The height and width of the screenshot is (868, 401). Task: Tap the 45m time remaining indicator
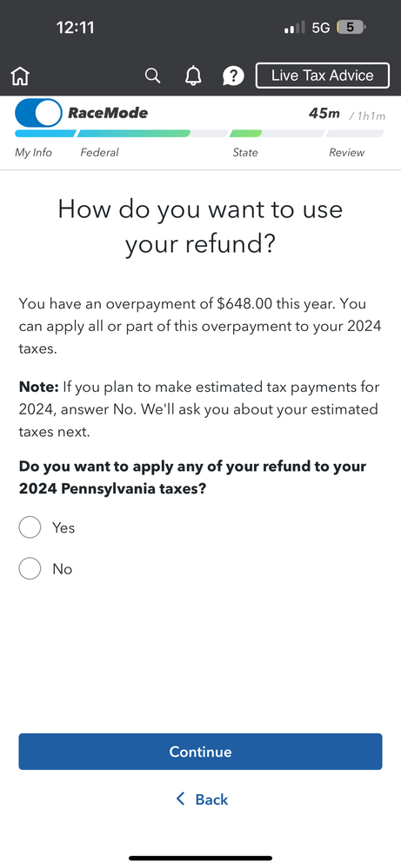pos(324,114)
